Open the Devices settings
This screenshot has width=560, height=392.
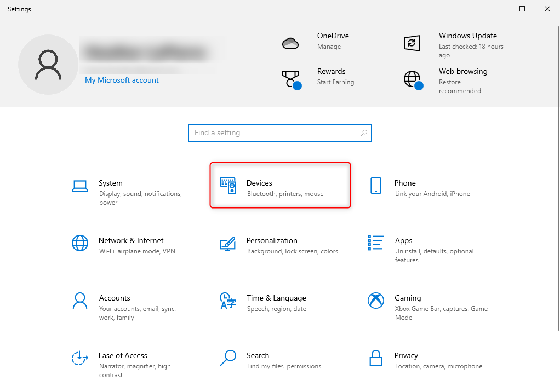point(280,185)
